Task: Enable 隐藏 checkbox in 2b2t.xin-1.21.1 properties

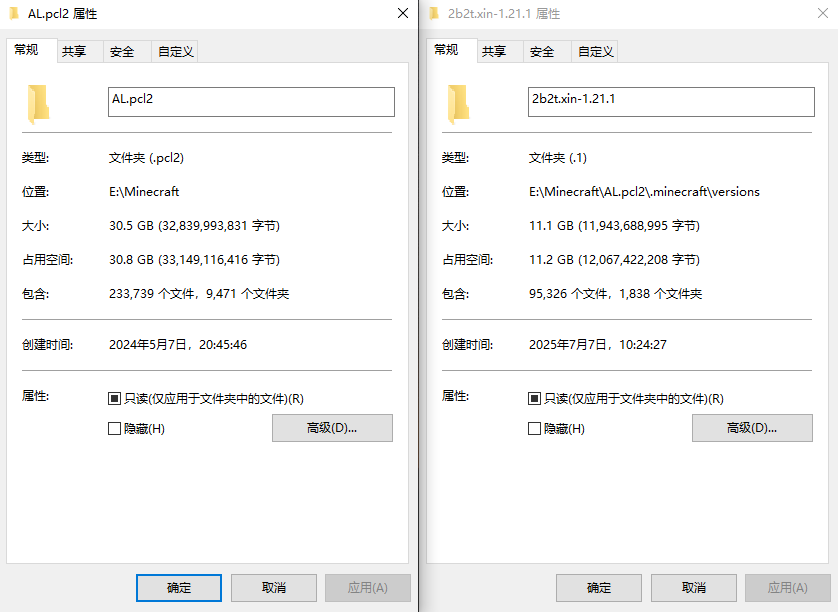Action: point(534,429)
